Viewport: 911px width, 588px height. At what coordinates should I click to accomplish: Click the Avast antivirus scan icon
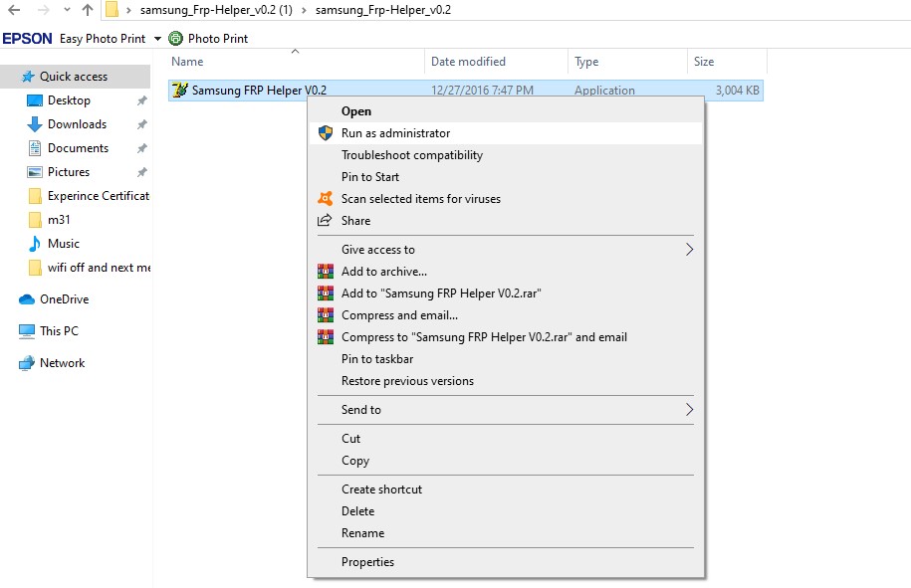pyautogui.click(x=326, y=199)
